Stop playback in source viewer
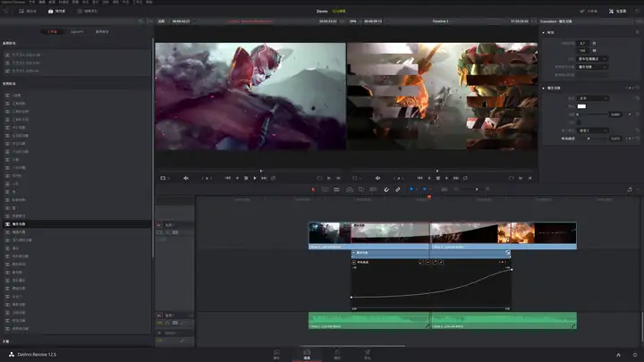Viewport: 644px width, 362px height. pyautogui.click(x=246, y=178)
